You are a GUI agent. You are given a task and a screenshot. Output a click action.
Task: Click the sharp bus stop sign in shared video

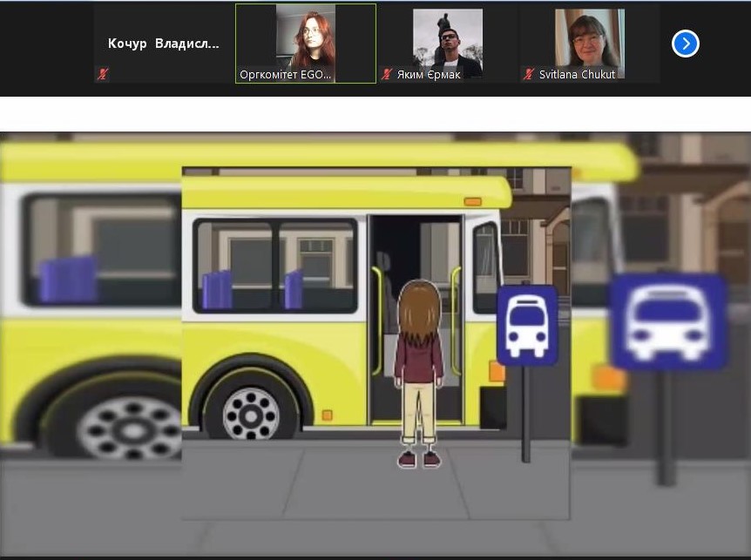click(527, 326)
